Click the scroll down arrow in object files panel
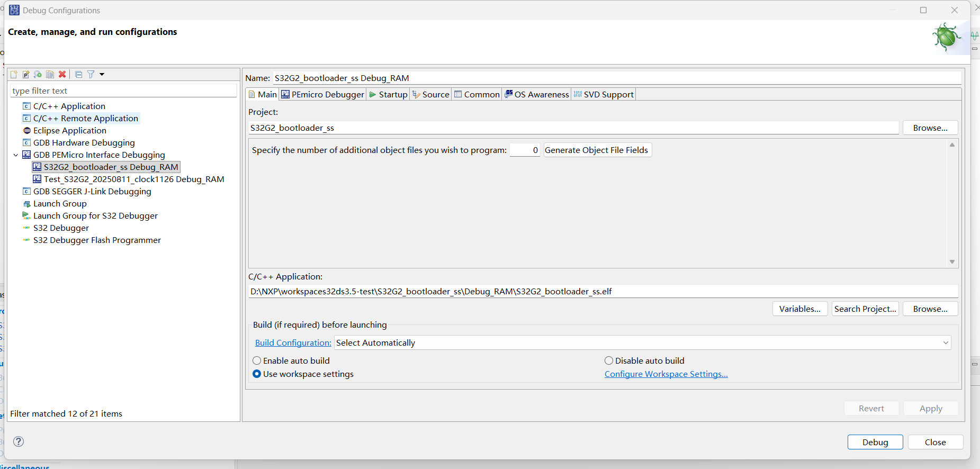This screenshot has height=469, width=980. 952,262
